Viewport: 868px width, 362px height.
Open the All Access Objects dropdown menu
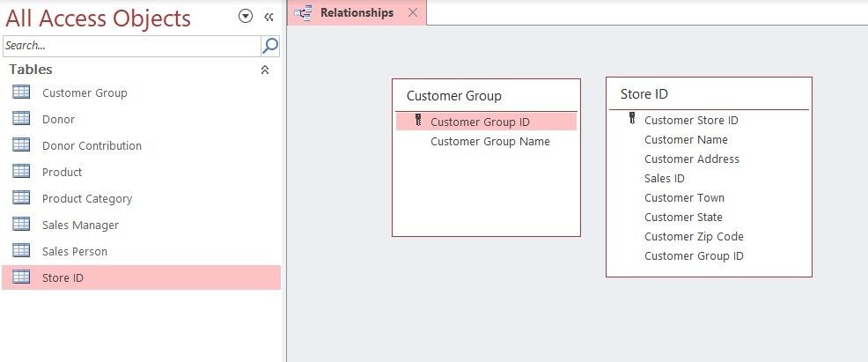[246, 17]
